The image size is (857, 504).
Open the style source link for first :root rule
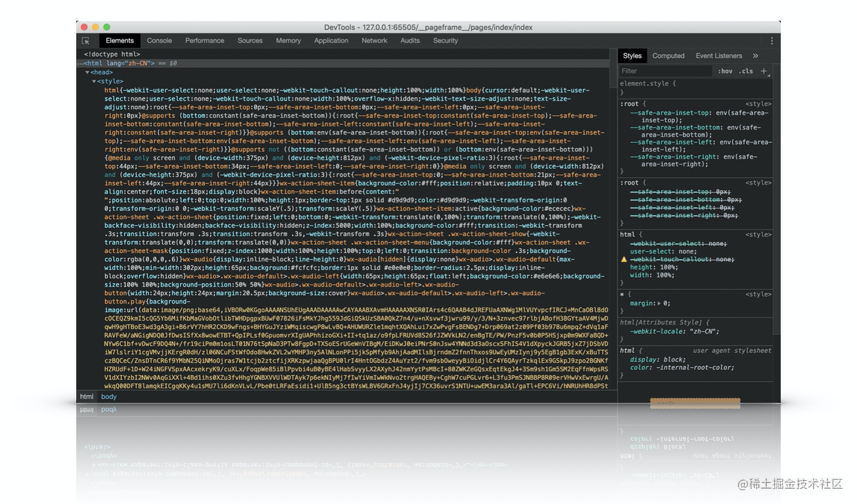pos(758,104)
